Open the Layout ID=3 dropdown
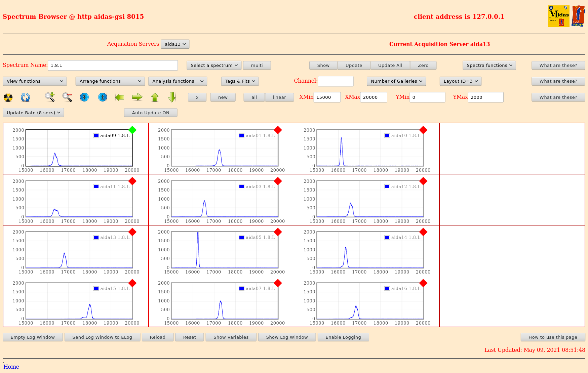Image resolution: width=588 pixels, height=373 pixels. coord(460,81)
